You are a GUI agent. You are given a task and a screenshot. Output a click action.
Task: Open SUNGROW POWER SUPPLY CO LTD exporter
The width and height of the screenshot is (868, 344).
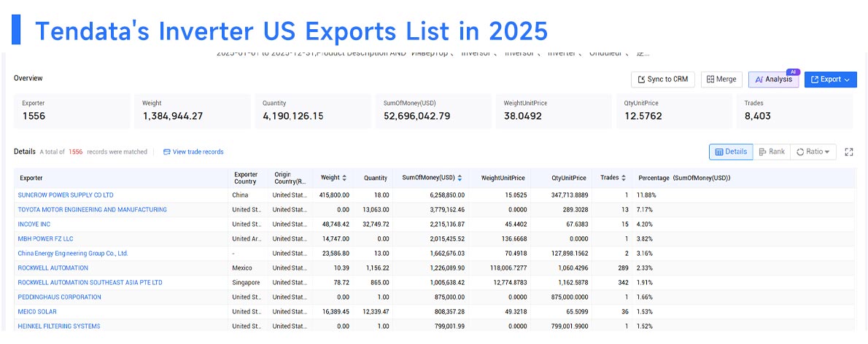point(66,195)
